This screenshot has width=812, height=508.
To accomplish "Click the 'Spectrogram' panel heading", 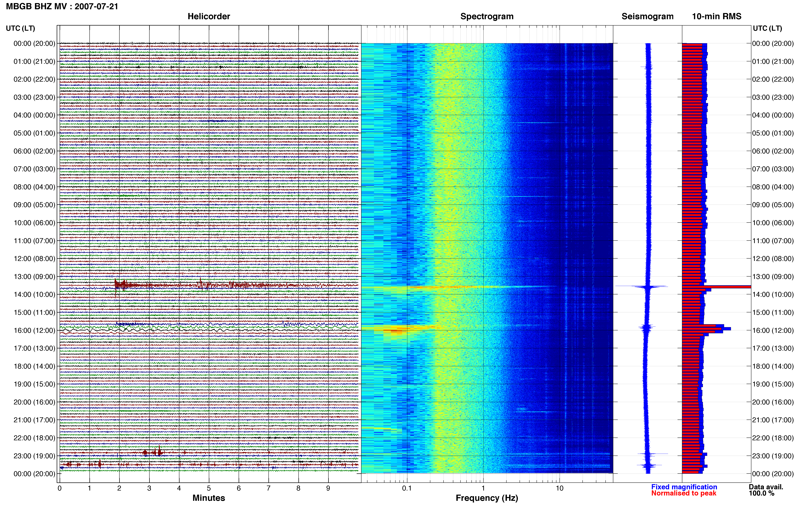I will point(487,16).
